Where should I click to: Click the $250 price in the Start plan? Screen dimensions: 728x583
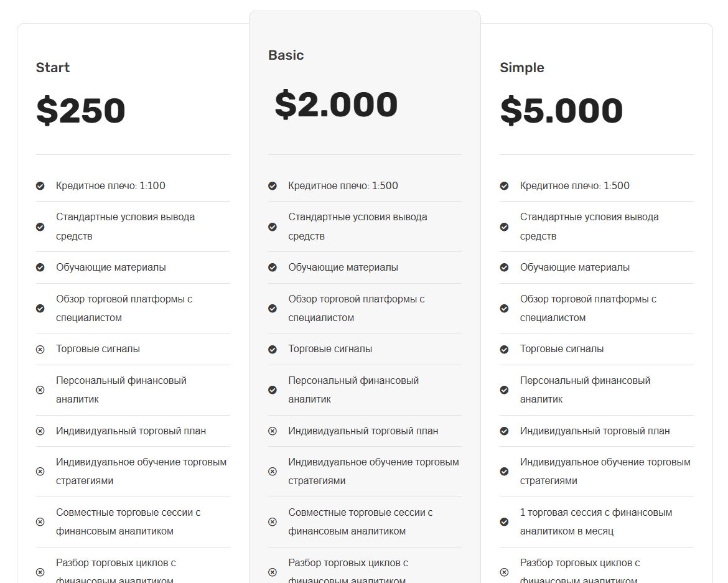point(81,111)
